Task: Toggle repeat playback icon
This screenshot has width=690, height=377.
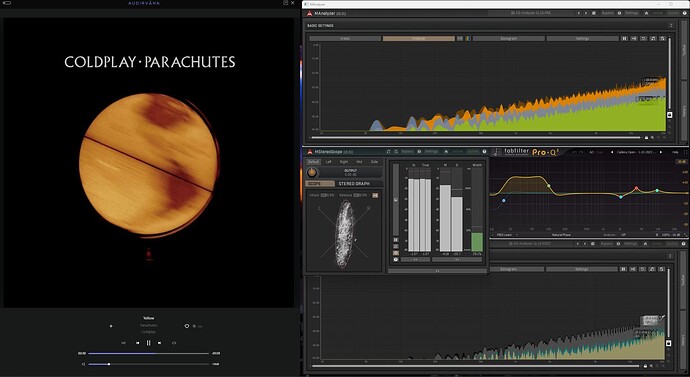Action: [x=174, y=343]
